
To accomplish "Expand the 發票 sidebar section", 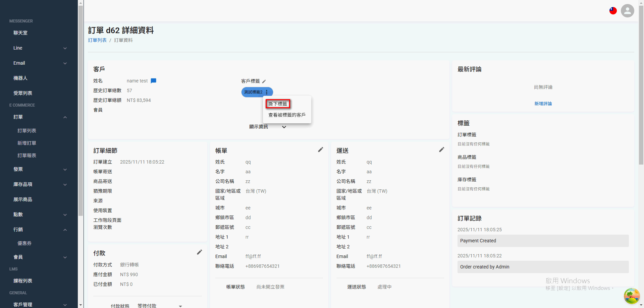I will coord(65,170).
